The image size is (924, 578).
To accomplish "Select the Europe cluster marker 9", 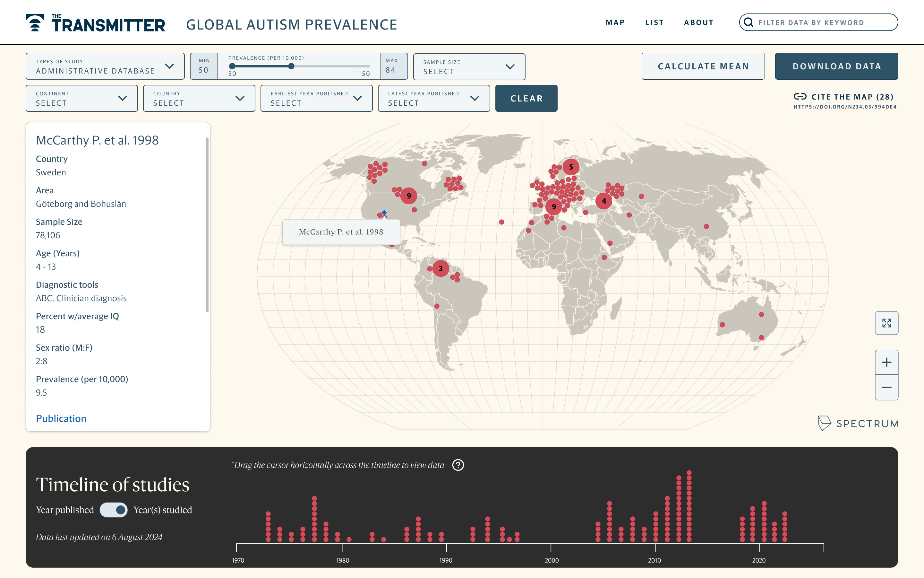I will click(554, 207).
